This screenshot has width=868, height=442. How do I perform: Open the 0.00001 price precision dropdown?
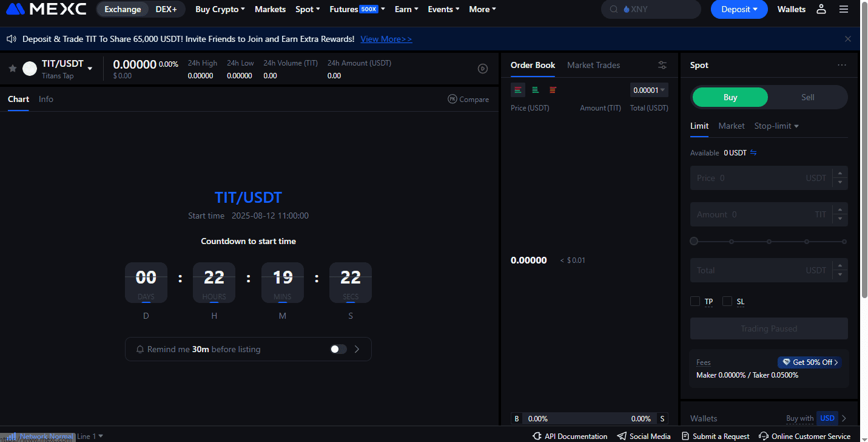tap(649, 90)
